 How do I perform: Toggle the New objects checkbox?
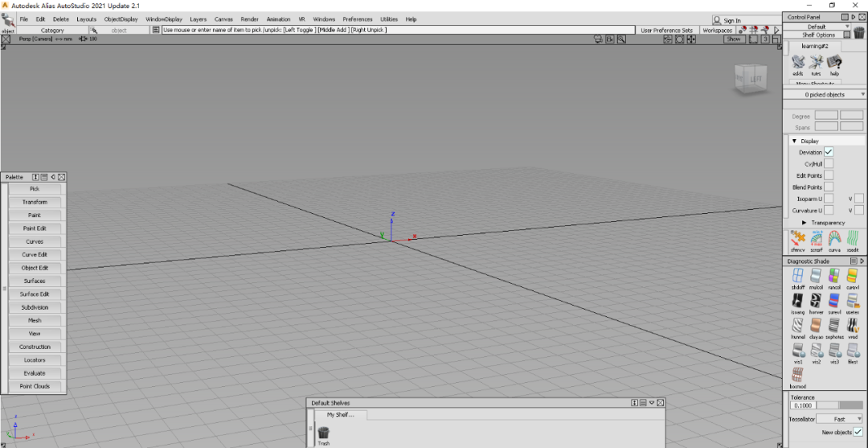[x=858, y=432]
